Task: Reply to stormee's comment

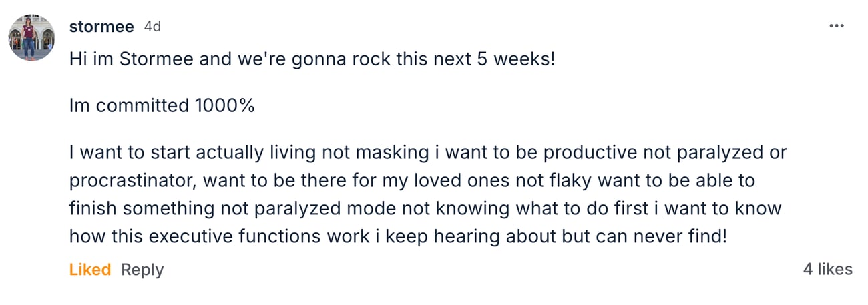Action: (142, 270)
